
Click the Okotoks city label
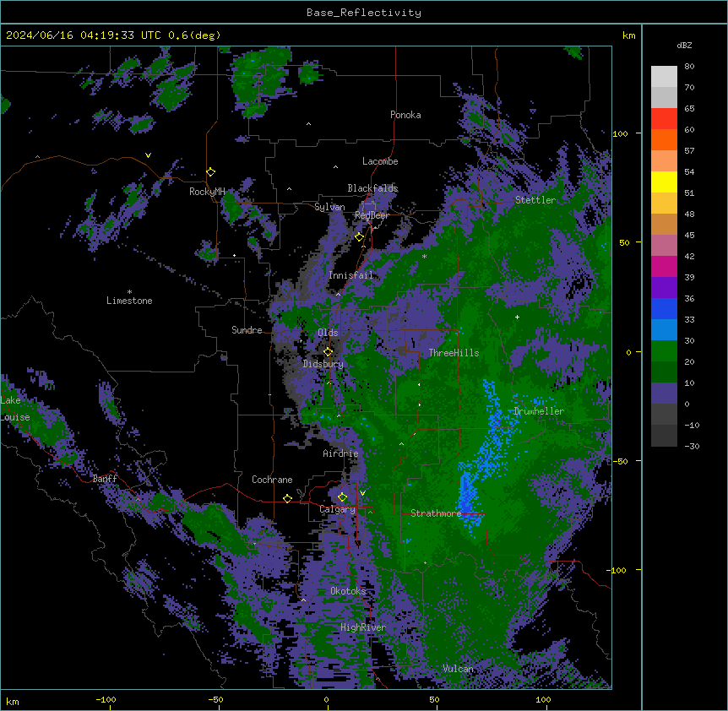pos(348,591)
